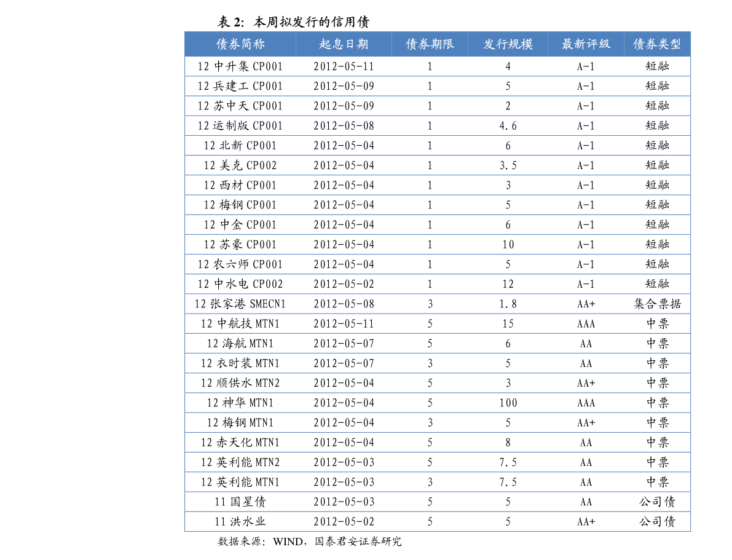Click rating AAA in 12中航技MTN1 row
The height and width of the screenshot is (560, 732).
[x=586, y=324]
